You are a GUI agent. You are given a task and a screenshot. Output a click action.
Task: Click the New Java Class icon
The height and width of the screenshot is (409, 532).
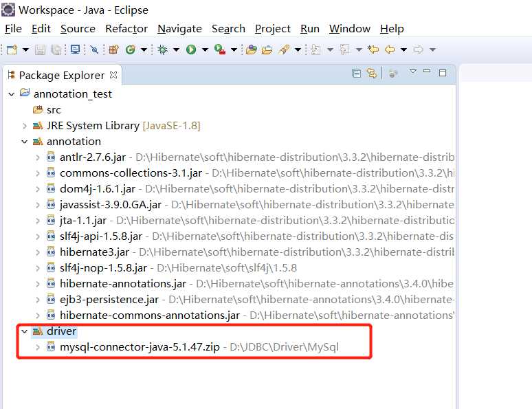[x=131, y=50]
